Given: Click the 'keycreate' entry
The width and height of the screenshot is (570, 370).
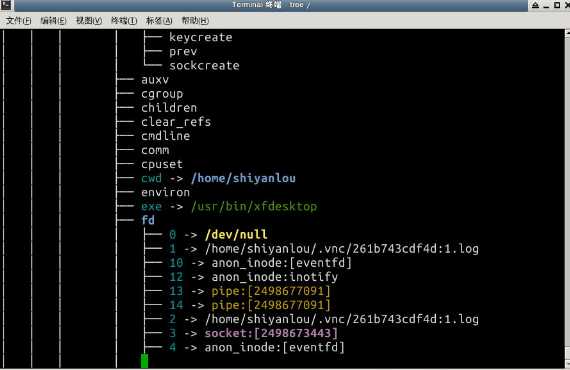Looking at the screenshot, I should pyautogui.click(x=201, y=37).
